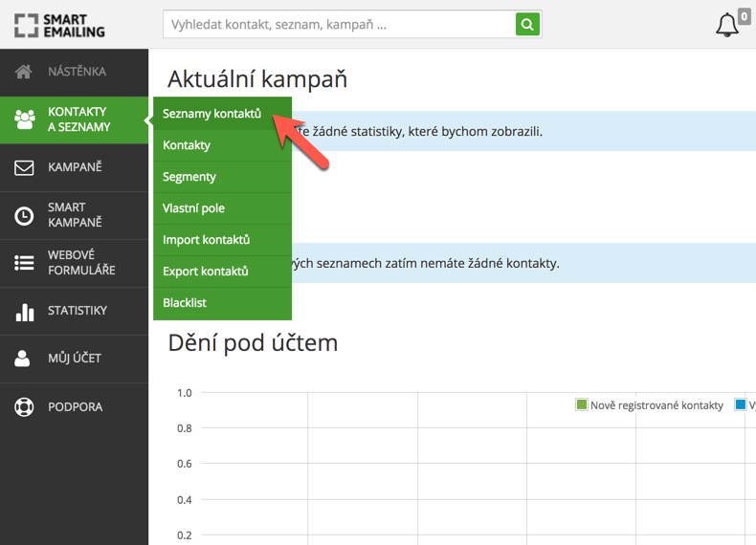The width and height of the screenshot is (756, 545).
Task: Select Import kontaktů menu entry
Action: click(206, 240)
